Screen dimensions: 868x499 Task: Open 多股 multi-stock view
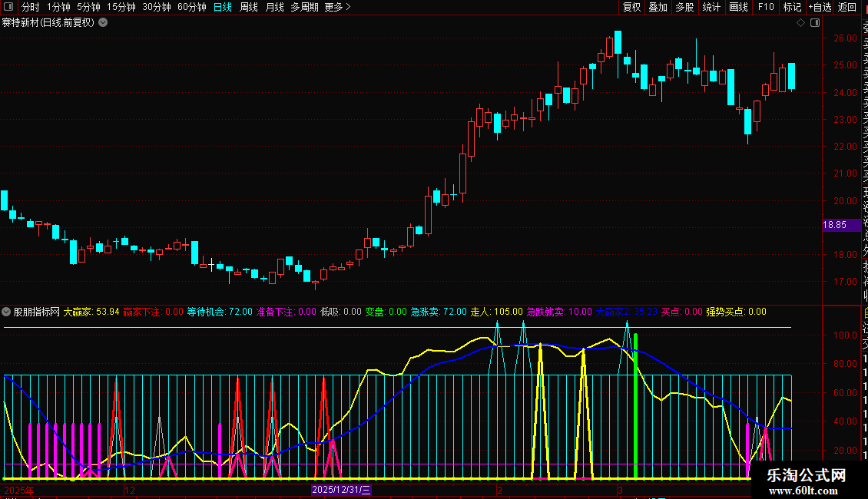684,8
